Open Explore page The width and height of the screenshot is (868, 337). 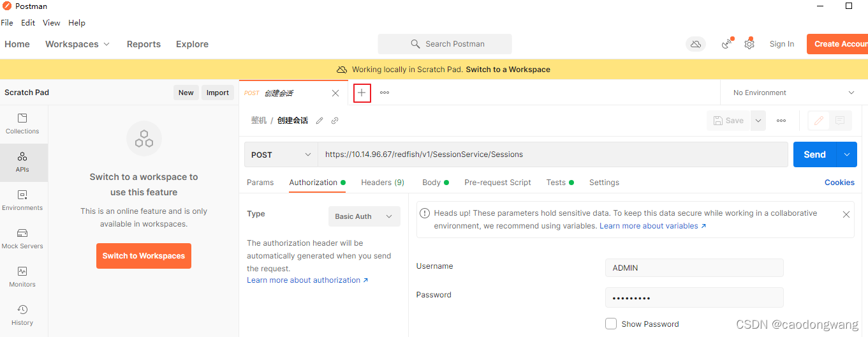pos(192,44)
